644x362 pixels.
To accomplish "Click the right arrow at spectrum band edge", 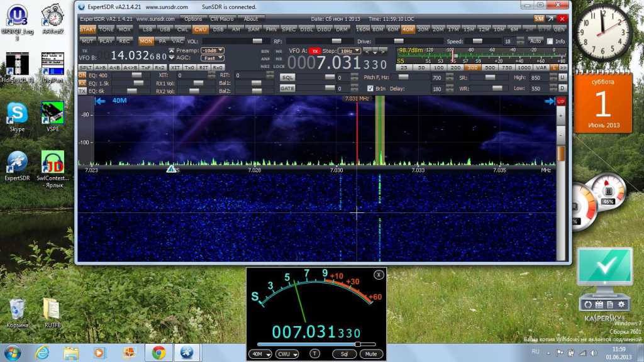I will click(550, 101).
